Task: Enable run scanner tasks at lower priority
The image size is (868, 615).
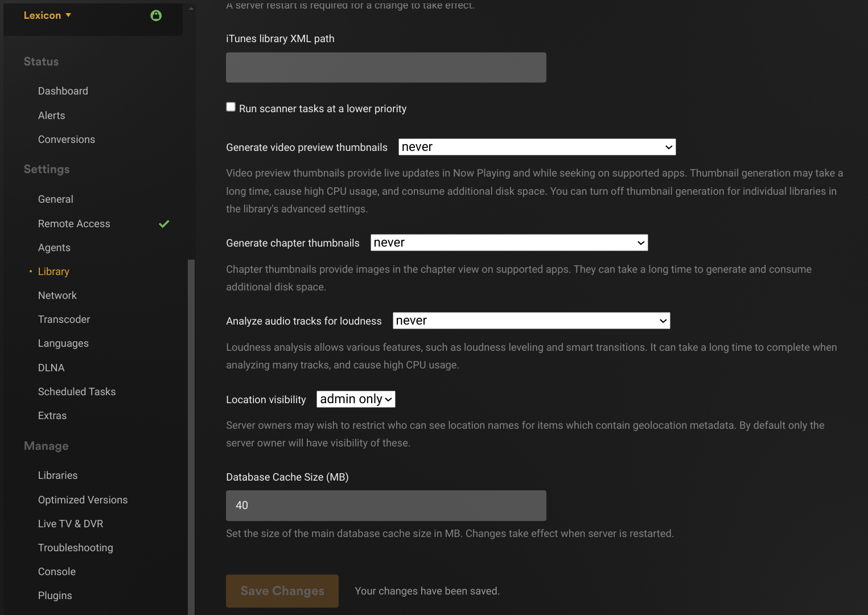Action: point(231,107)
